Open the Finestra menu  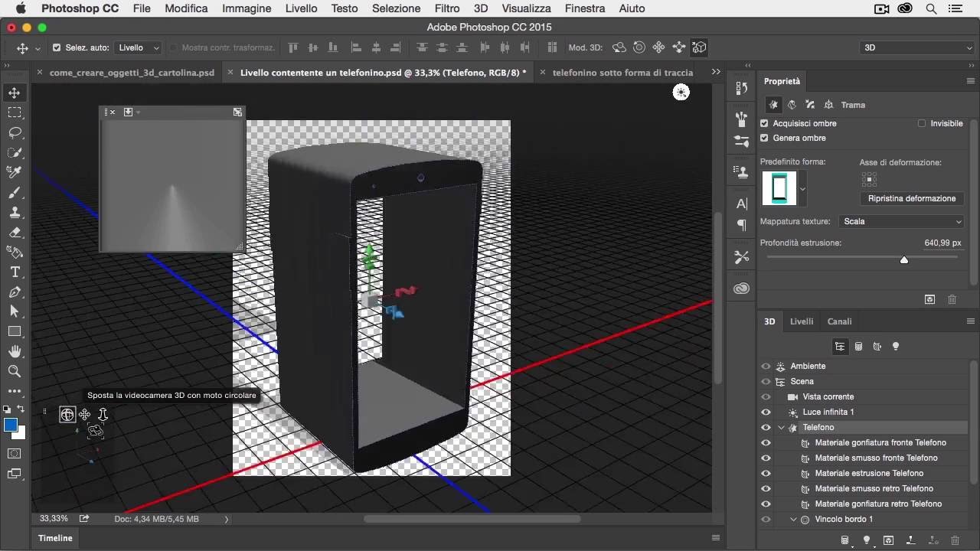pos(584,8)
